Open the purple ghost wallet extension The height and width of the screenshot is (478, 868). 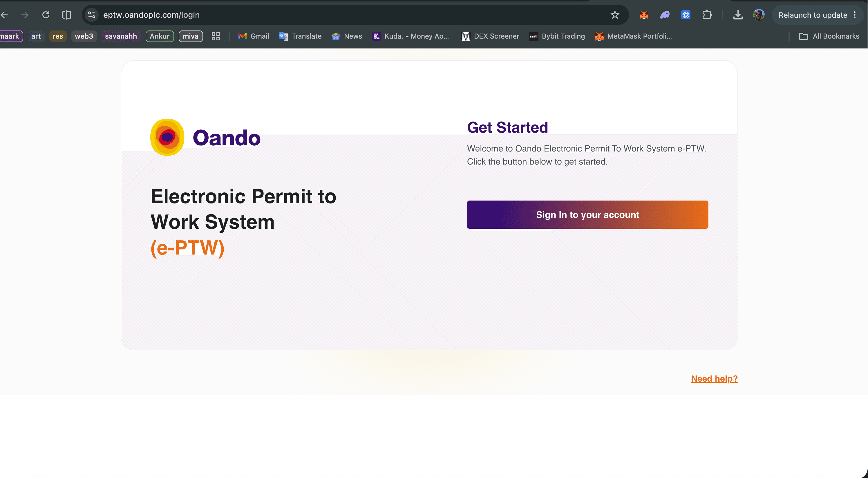click(665, 15)
